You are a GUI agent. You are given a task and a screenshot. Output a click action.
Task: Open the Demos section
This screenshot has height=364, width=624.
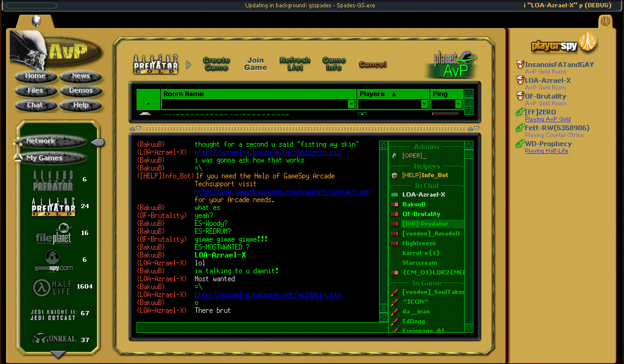[80, 91]
